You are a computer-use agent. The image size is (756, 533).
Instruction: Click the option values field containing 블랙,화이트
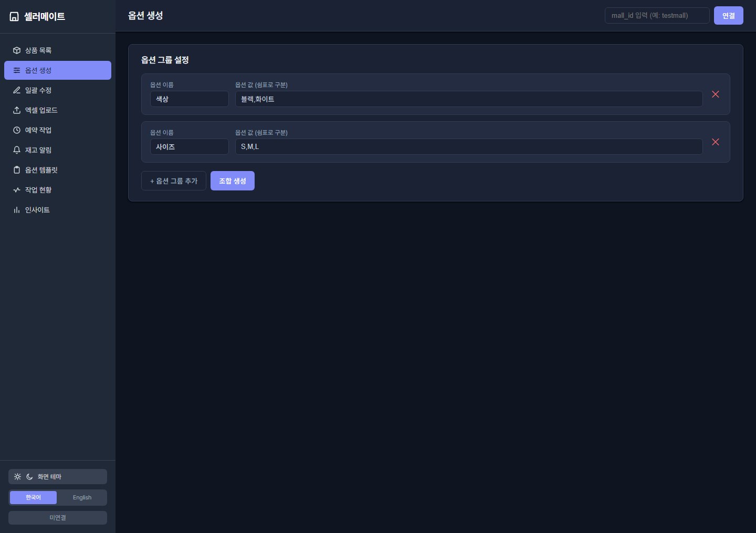pyautogui.click(x=469, y=99)
